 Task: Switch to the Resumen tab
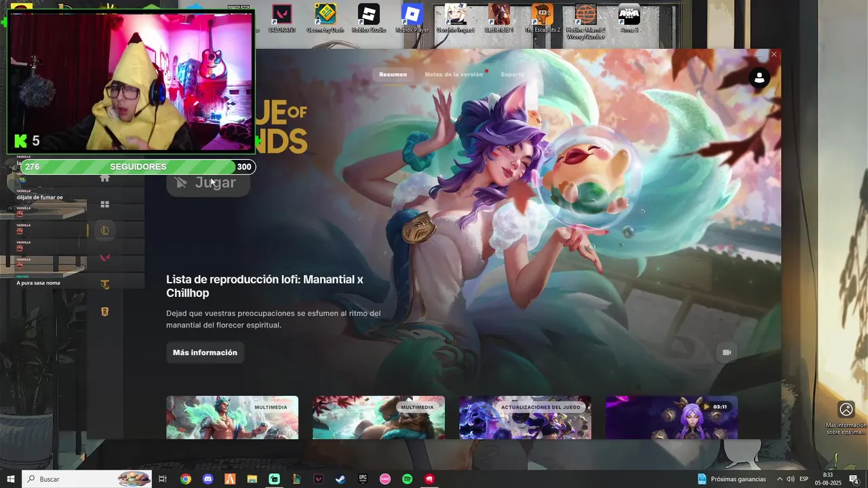point(393,75)
